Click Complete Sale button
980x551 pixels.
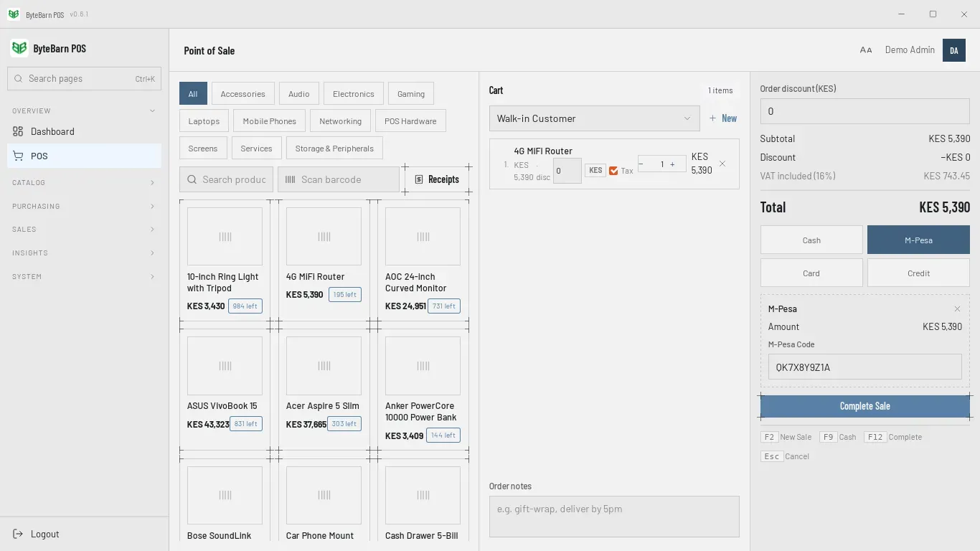pyautogui.click(x=864, y=406)
